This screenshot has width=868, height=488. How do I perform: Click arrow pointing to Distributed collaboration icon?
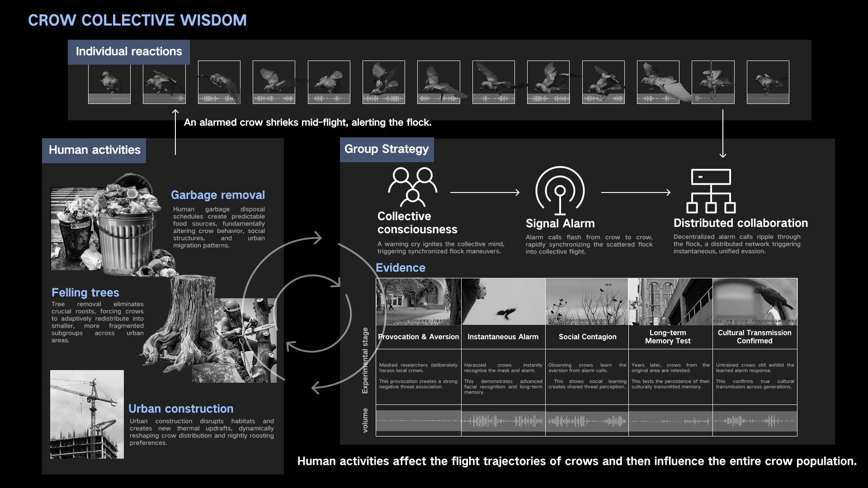tap(636, 192)
